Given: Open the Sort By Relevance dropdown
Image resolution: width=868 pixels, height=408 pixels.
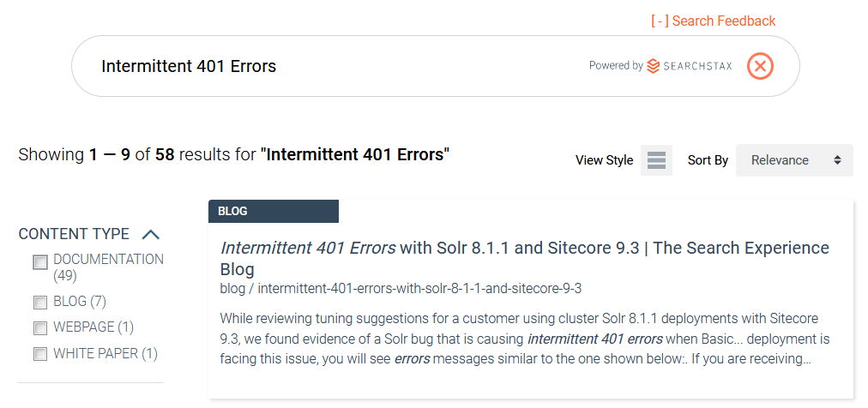Looking at the screenshot, I should pos(794,160).
